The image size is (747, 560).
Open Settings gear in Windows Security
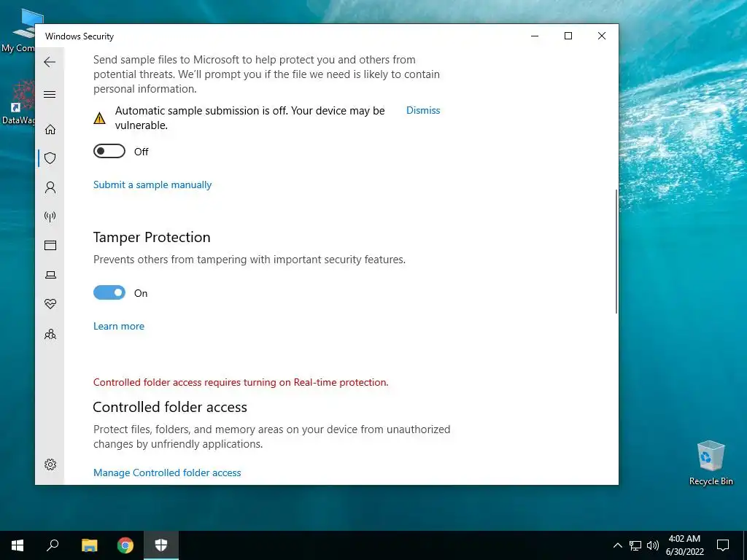click(50, 464)
